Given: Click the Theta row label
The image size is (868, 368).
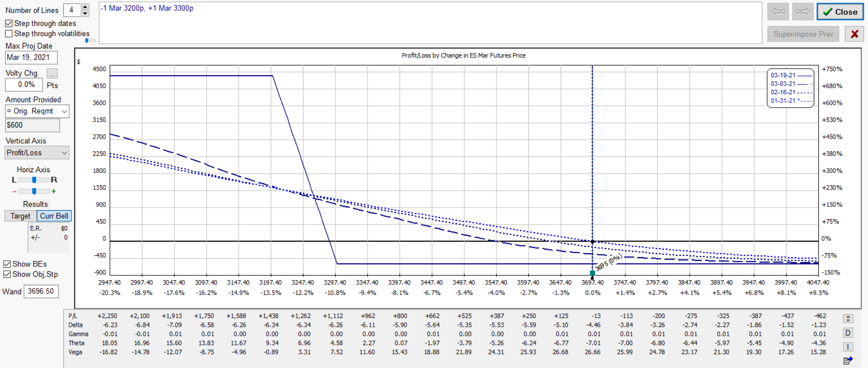Looking at the screenshot, I should coord(76,343).
